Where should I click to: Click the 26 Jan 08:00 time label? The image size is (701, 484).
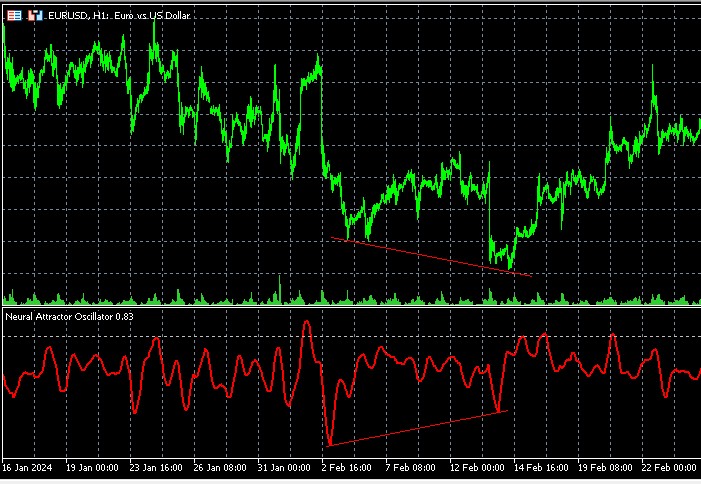(x=220, y=468)
